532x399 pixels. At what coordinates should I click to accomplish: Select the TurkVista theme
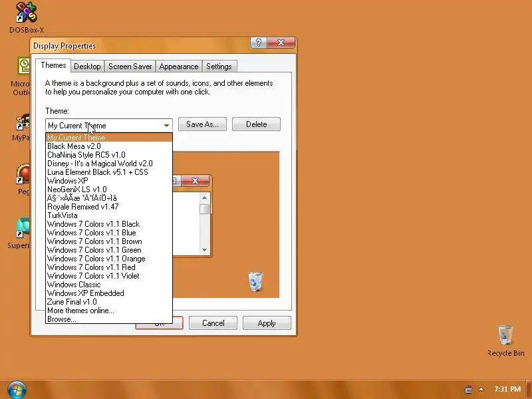(x=109, y=215)
